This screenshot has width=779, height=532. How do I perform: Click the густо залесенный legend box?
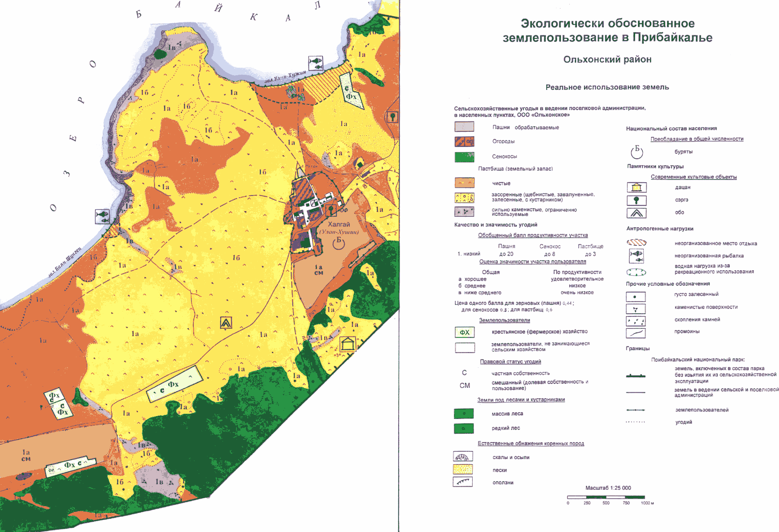636,297
